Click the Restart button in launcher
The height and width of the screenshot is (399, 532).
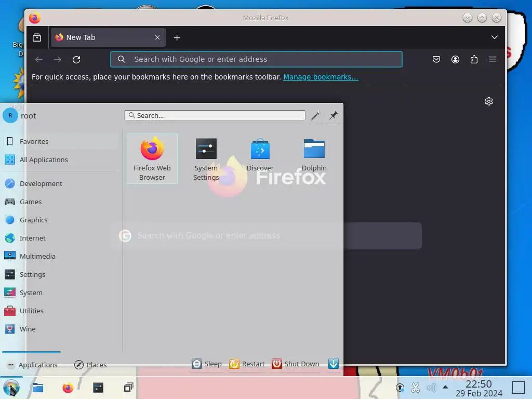pyautogui.click(x=247, y=364)
